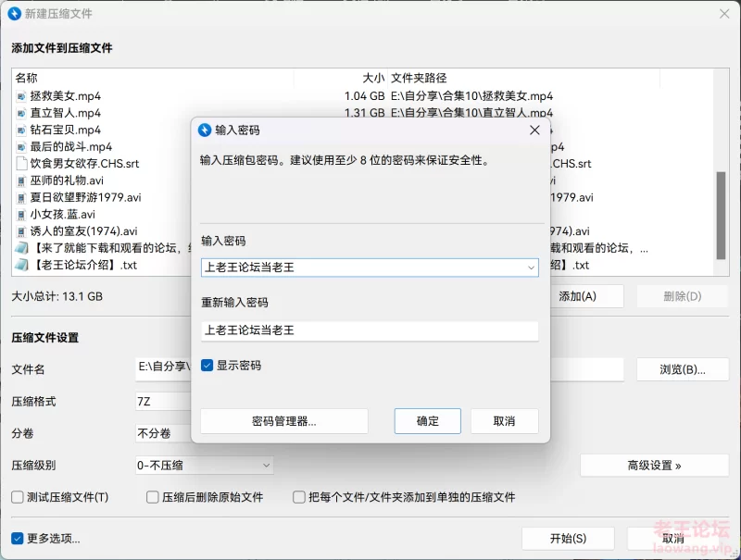Close the 新建压缩文件 window
This screenshot has height=560, width=741.
pyautogui.click(x=724, y=14)
